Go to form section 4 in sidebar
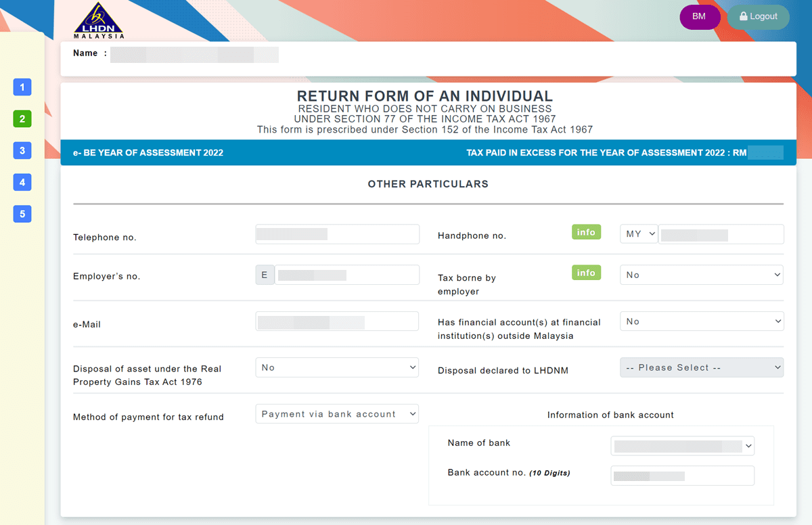Viewport: 812px width, 525px height. pos(22,182)
